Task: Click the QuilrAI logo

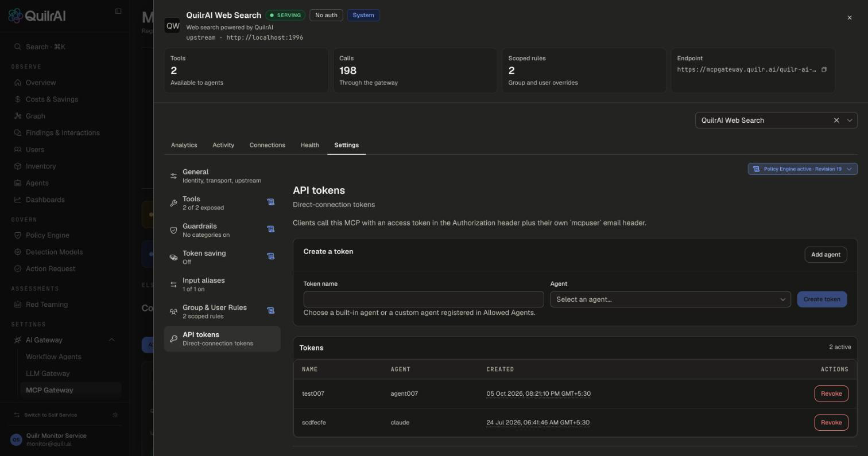Action: point(37,15)
